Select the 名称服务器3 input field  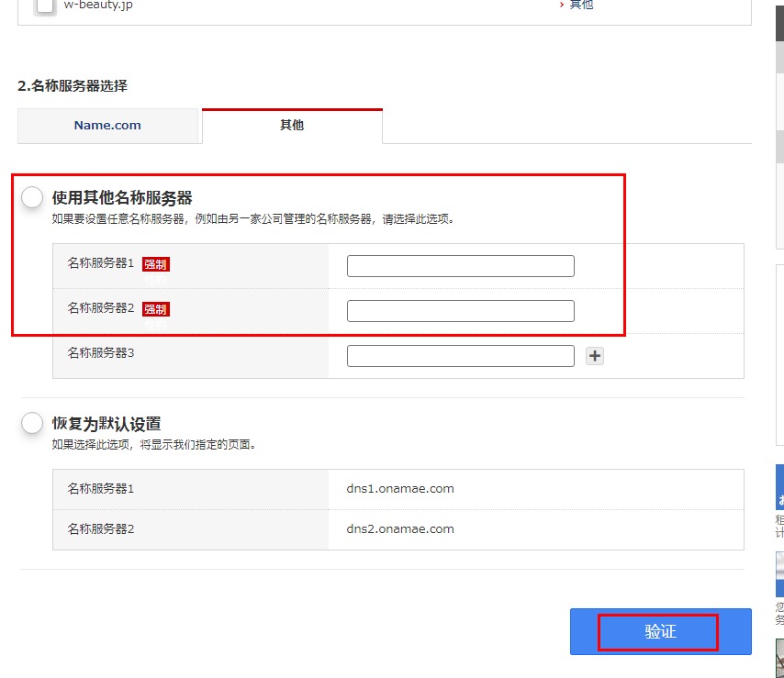[460, 356]
